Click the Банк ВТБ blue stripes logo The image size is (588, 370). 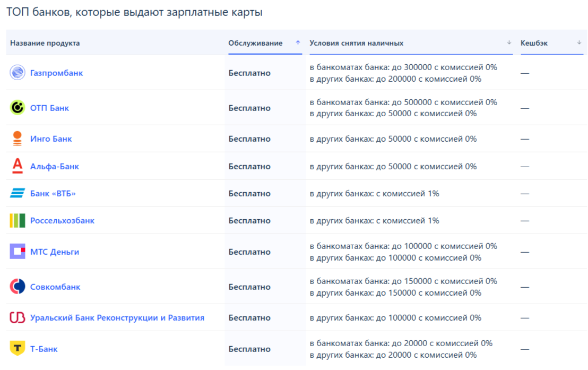tap(18, 193)
